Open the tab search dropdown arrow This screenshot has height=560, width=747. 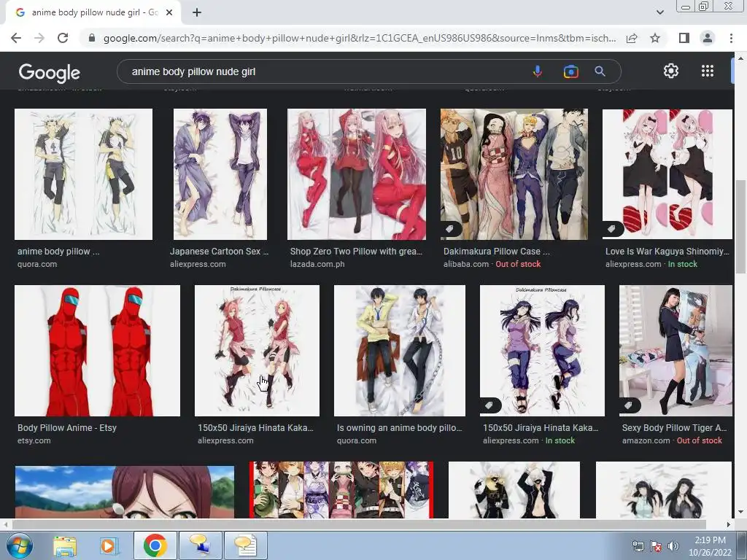pos(659,12)
